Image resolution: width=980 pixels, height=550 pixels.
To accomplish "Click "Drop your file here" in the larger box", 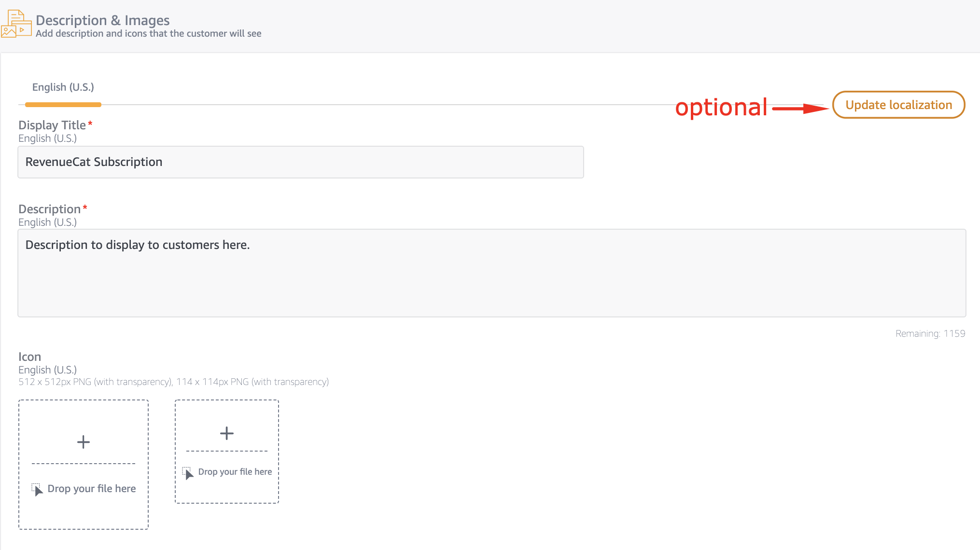I will (92, 489).
